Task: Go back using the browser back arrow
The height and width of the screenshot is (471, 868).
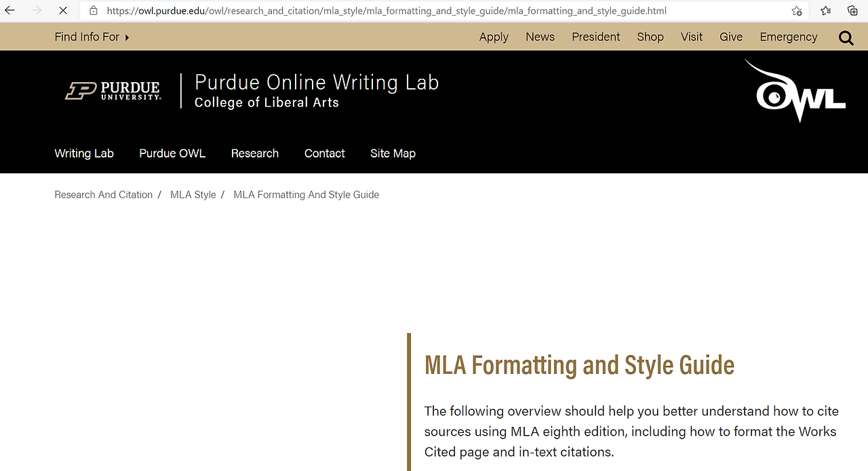Action: 9,11
